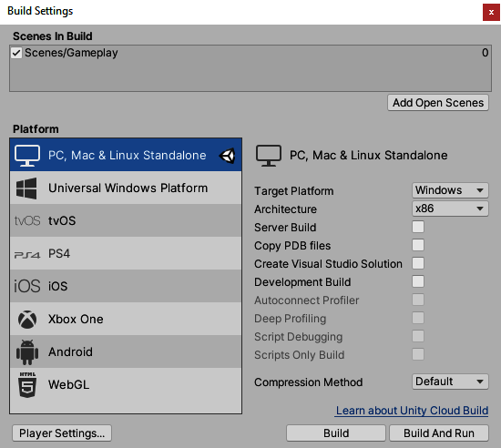501x448 pixels.
Task: Click the Xbox One logo icon
Action: (27, 320)
